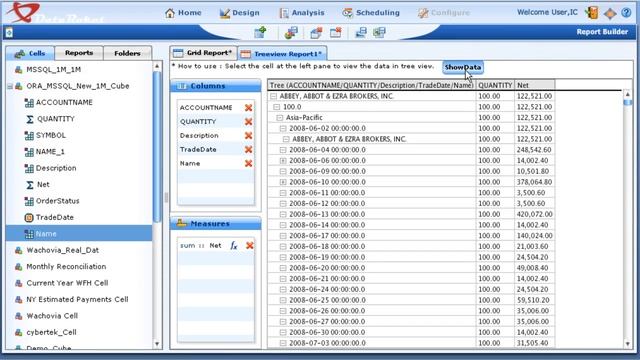Select the QUANTITY field in the cube tree

tap(56, 119)
